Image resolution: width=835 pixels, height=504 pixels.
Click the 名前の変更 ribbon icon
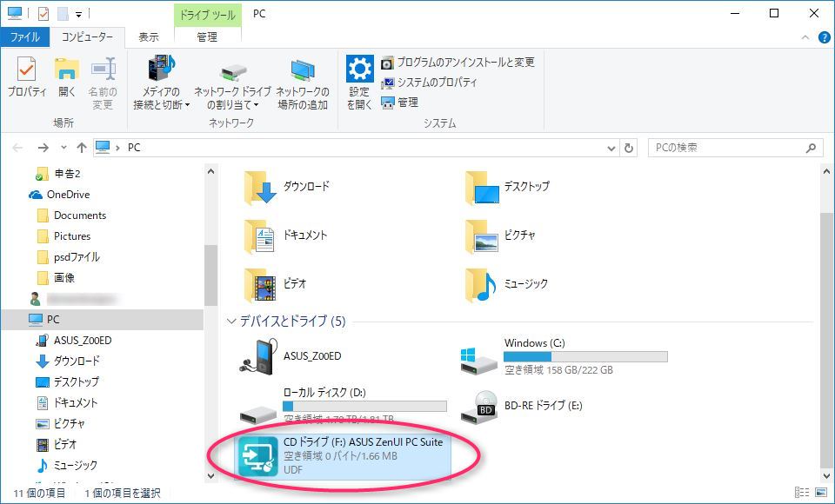pos(103,70)
